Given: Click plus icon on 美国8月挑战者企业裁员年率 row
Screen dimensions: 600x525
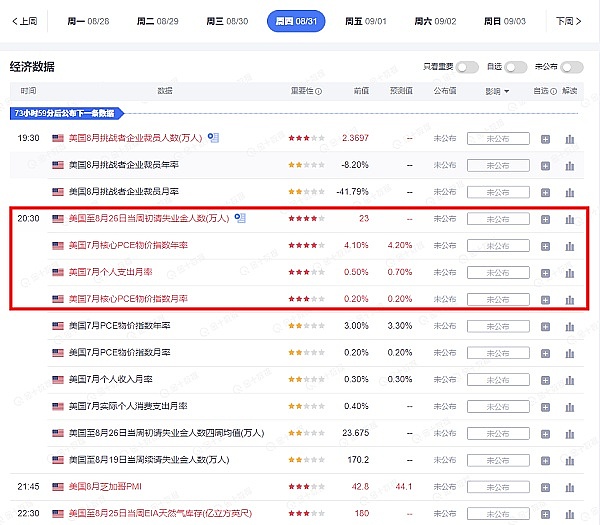Looking at the screenshot, I should pyautogui.click(x=545, y=164).
